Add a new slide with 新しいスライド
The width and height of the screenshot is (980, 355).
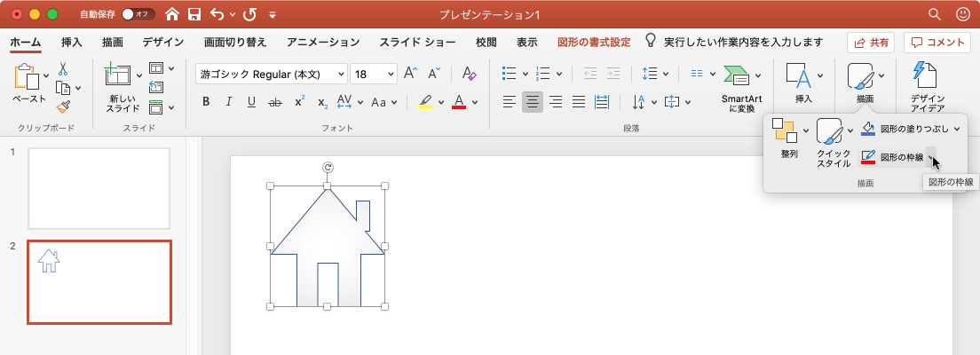(x=118, y=75)
